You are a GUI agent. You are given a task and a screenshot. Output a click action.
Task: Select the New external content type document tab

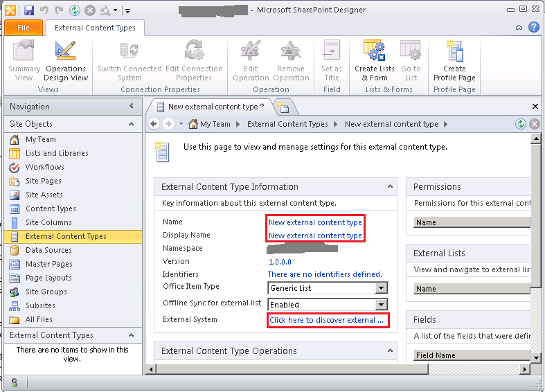(x=211, y=107)
